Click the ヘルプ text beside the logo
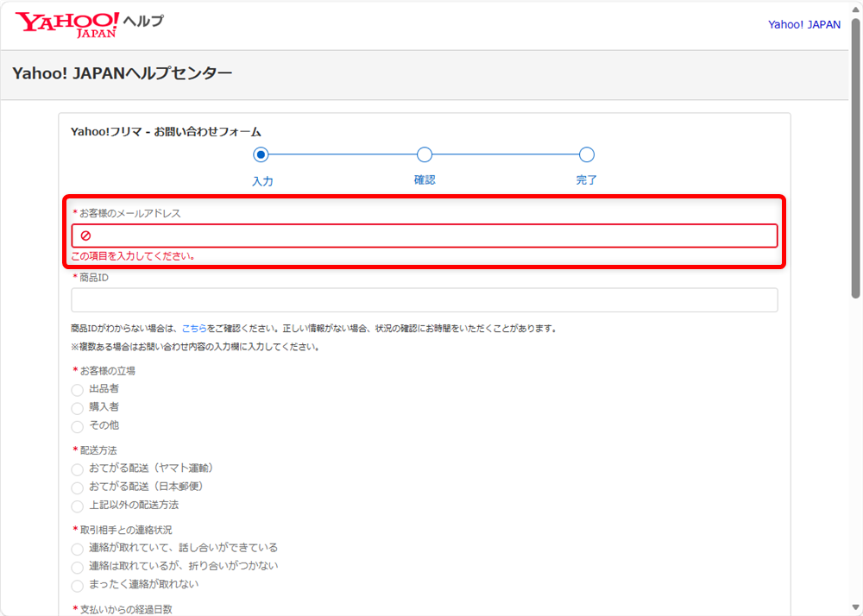The width and height of the screenshot is (863, 616). (143, 21)
